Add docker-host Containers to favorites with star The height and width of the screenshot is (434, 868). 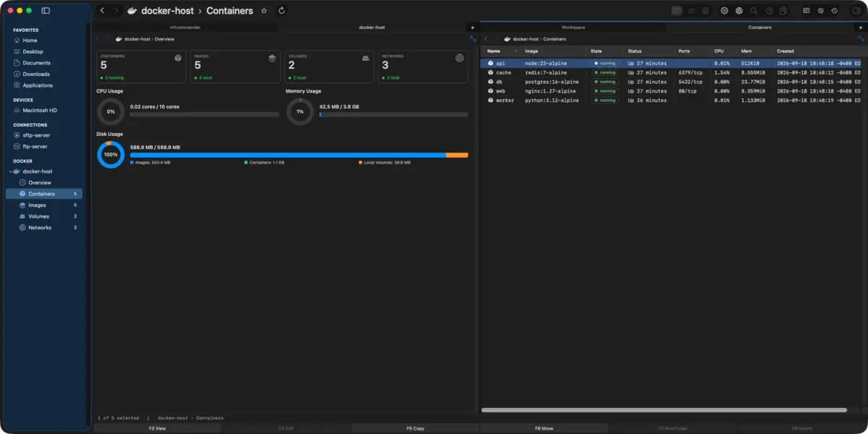(264, 11)
